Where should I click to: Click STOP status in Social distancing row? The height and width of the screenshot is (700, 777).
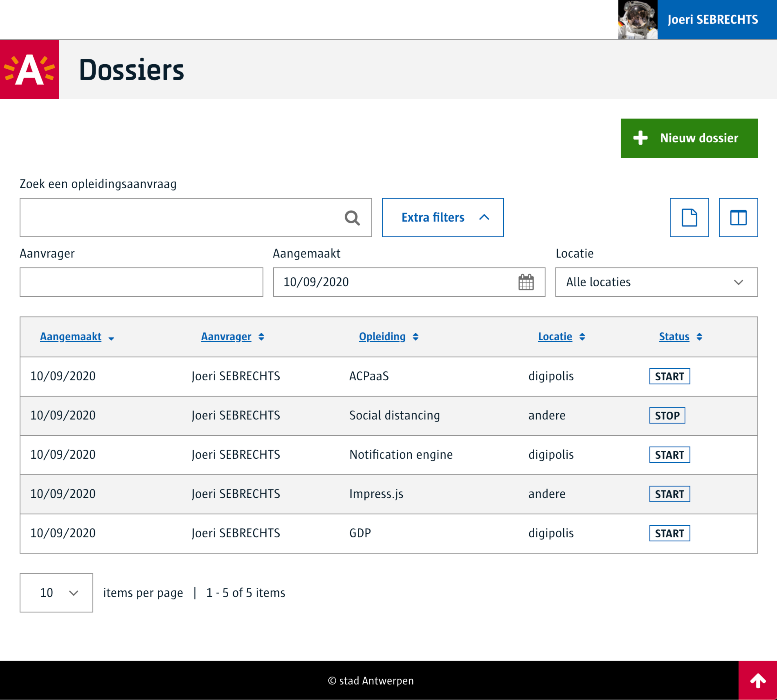click(x=667, y=415)
